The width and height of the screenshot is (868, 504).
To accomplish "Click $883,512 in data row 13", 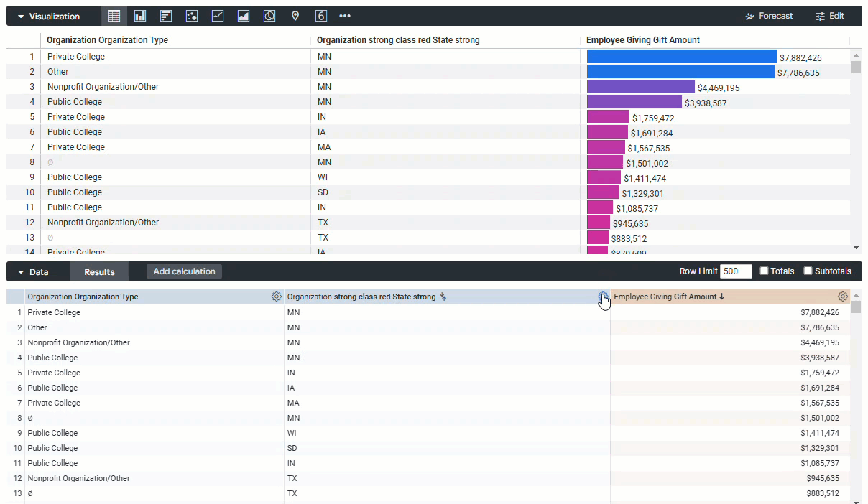I will tap(823, 493).
